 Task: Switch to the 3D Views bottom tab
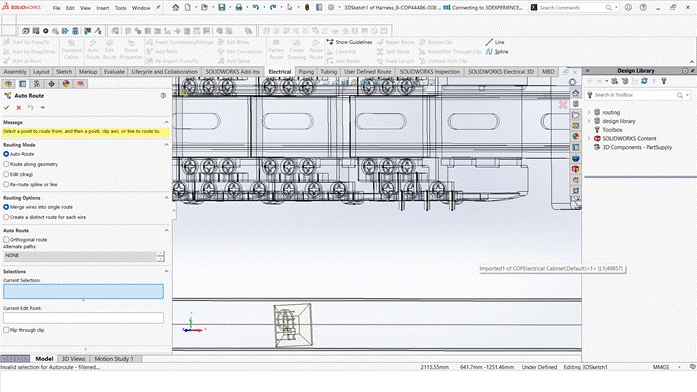[x=73, y=359]
